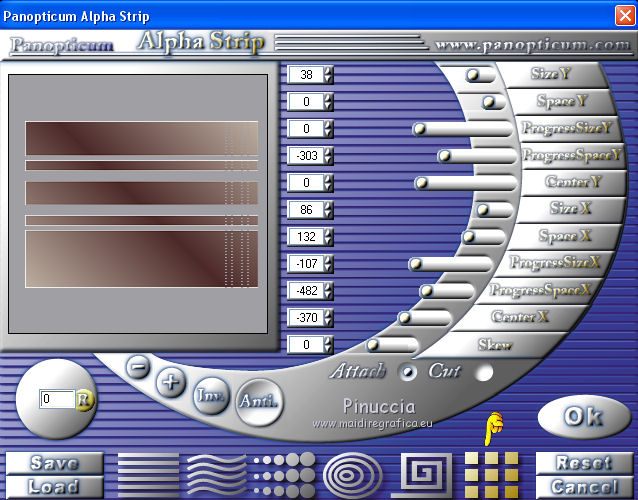Screen dimensions: 638x500
Task: Click the Inv. invert button
Action: 210,395
